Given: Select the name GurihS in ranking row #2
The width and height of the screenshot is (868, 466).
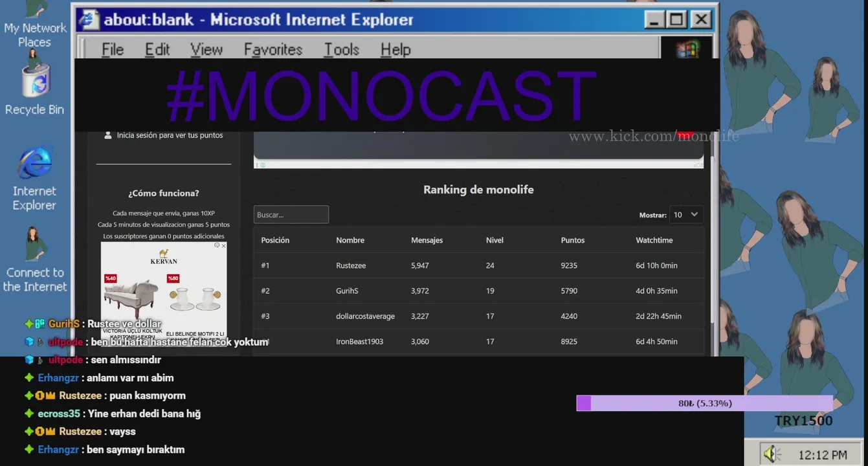Looking at the screenshot, I should (x=347, y=291).
